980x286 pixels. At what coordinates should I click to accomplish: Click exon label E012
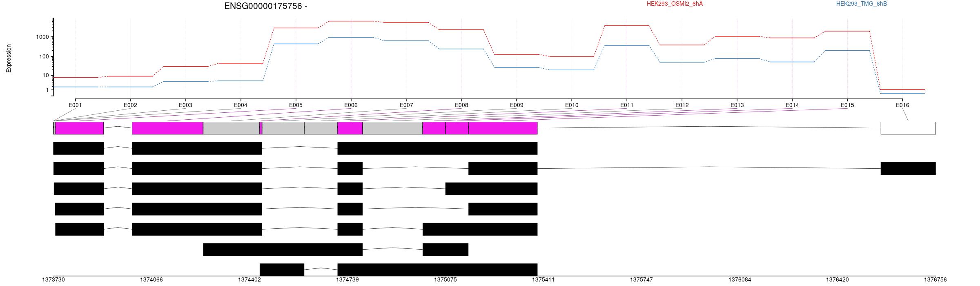coord(682,105)
